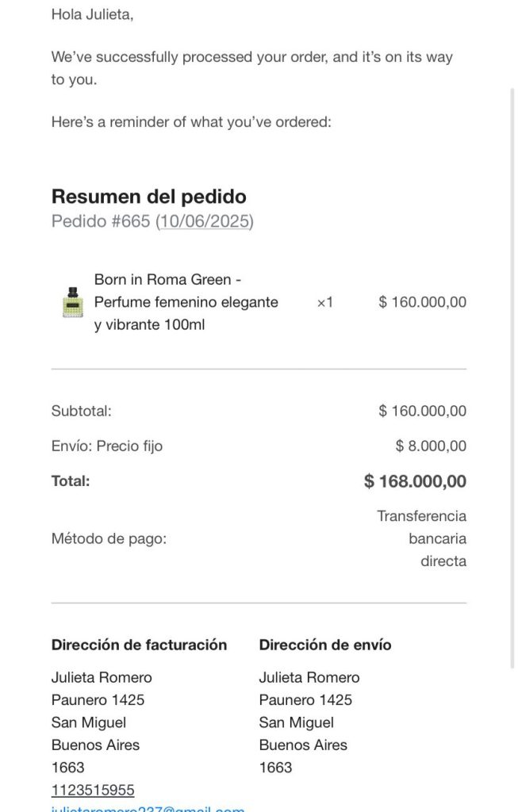Click the bold "Total:" label
518x812 pixels.
coord(71,481)
